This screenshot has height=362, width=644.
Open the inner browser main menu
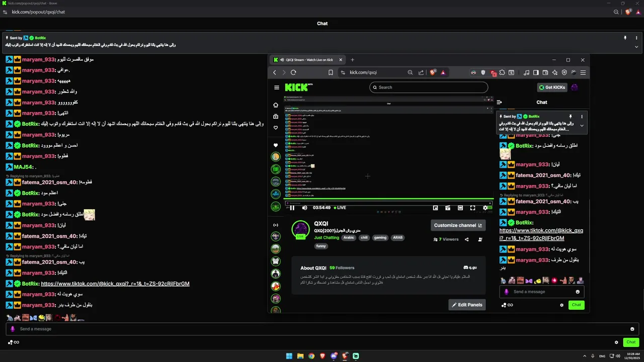point(583,72)
